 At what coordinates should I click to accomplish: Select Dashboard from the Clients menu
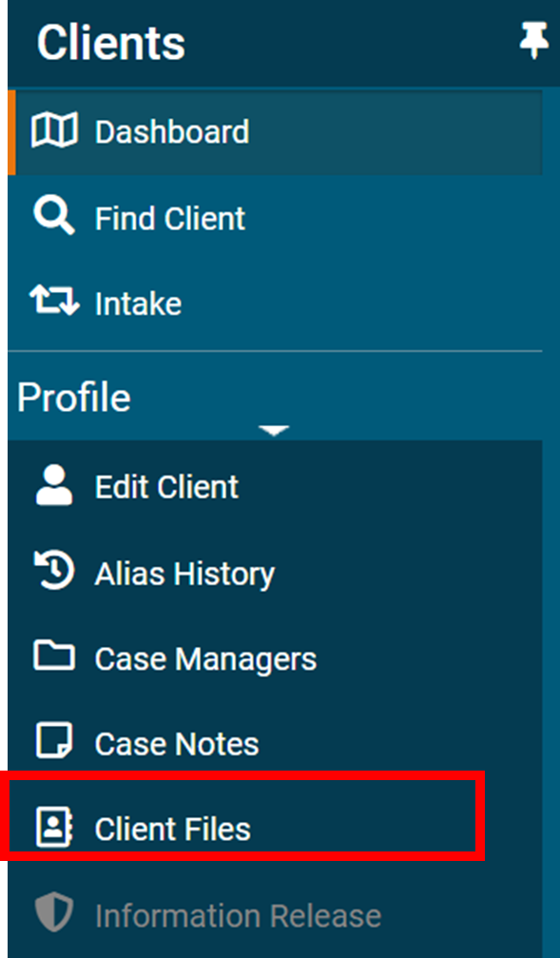coord(171,132)
